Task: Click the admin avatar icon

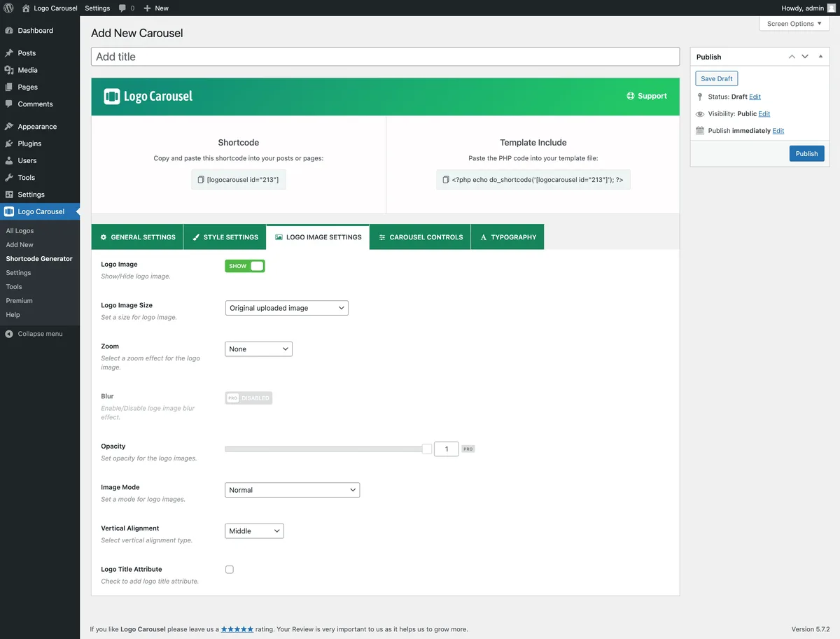Action: [832, 8]
